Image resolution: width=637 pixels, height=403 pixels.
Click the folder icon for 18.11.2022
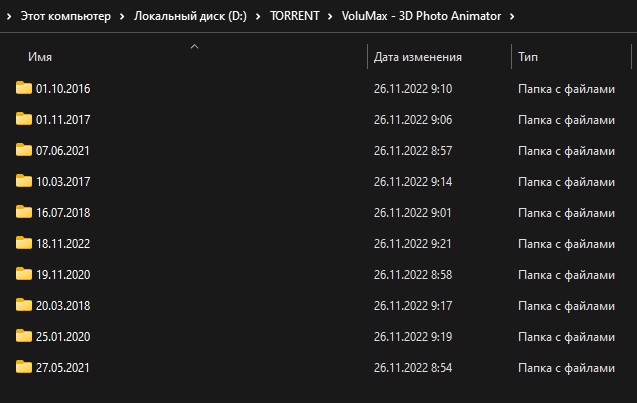(24, 243)
